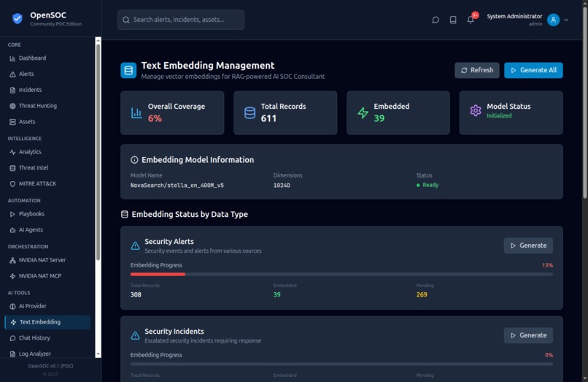Click the Generate All button
Screen dimensions: 588x382
533,70
